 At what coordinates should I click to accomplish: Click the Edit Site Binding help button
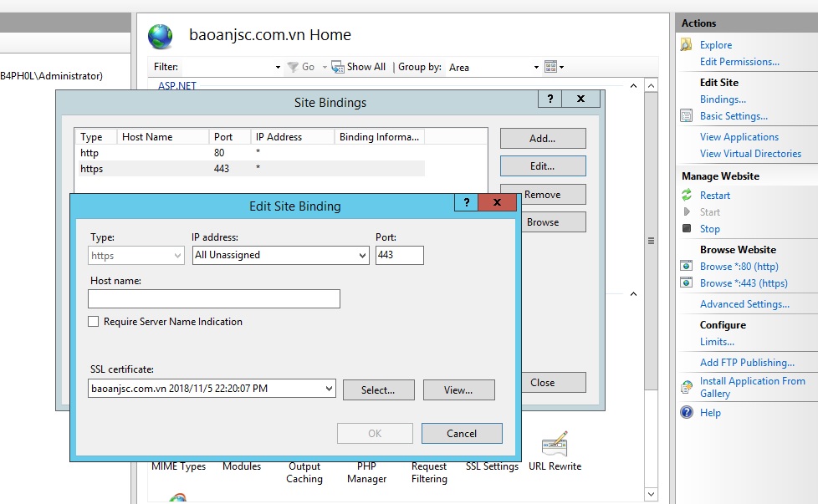(x=466, y=202)
